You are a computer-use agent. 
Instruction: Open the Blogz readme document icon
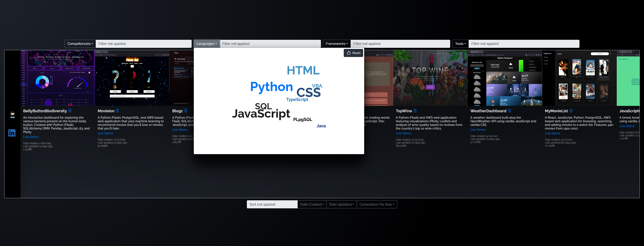pyautogui.click(x=186, y=111)
